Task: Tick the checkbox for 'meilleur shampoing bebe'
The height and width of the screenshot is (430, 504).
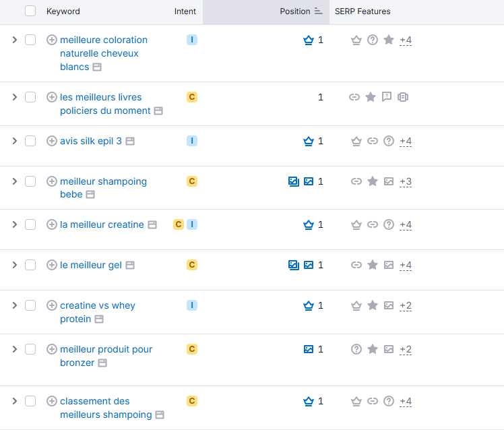Action: (x=30, y=181)
